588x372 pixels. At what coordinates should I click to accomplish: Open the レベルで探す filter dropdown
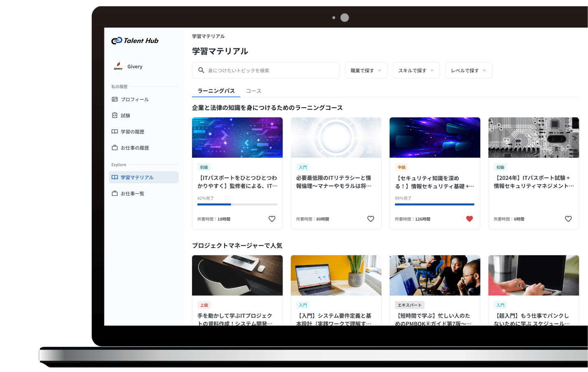[x=468, y=71]
